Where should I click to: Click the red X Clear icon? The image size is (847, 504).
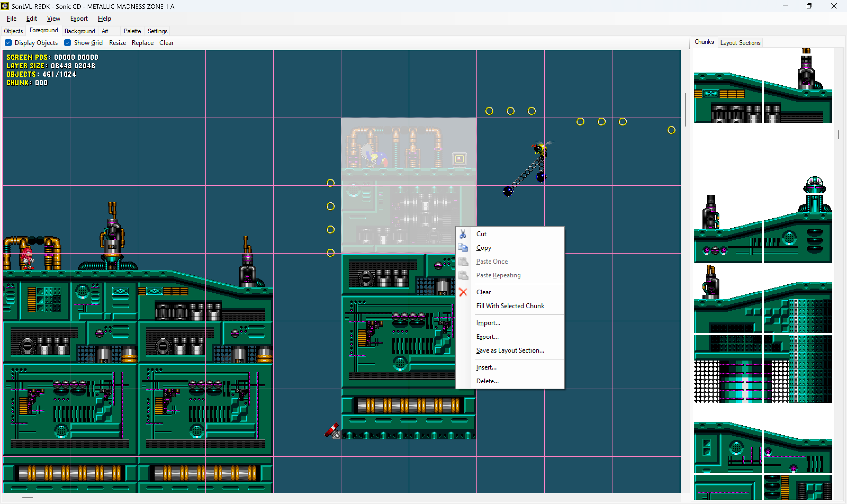[x=463, y=292]
